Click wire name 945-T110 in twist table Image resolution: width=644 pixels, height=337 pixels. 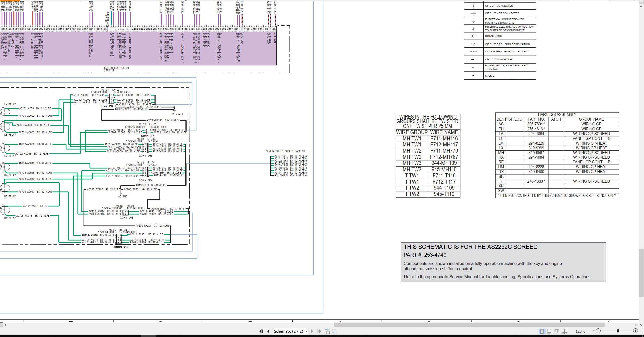[x=444, y=194]
